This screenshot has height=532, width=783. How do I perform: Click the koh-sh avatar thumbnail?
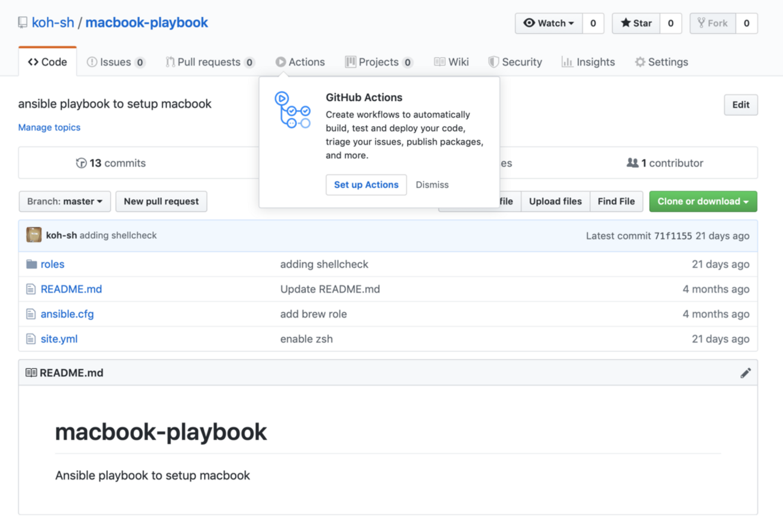click(34, 235)
